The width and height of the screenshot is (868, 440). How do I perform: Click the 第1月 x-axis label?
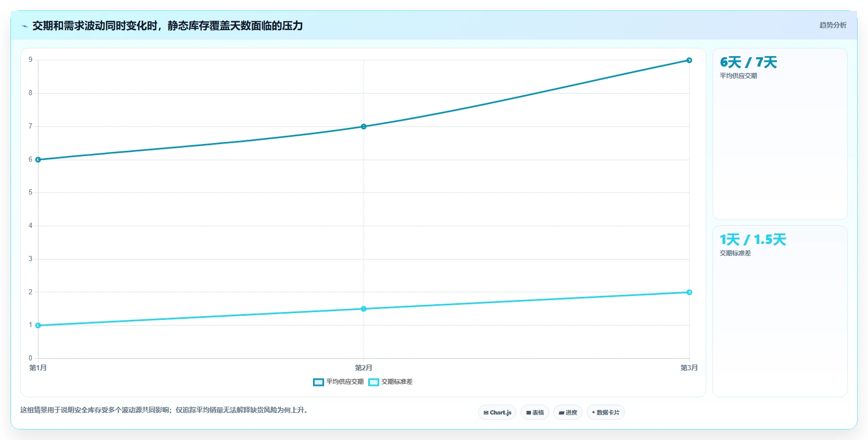(x=38, y=368)
